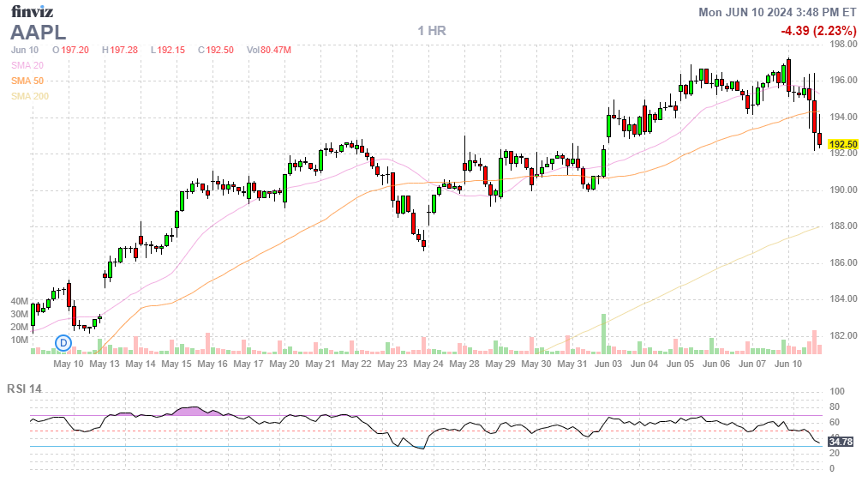Select the Jun 03 date on the axis
868x482 pixels.
[x=608, y=364]
